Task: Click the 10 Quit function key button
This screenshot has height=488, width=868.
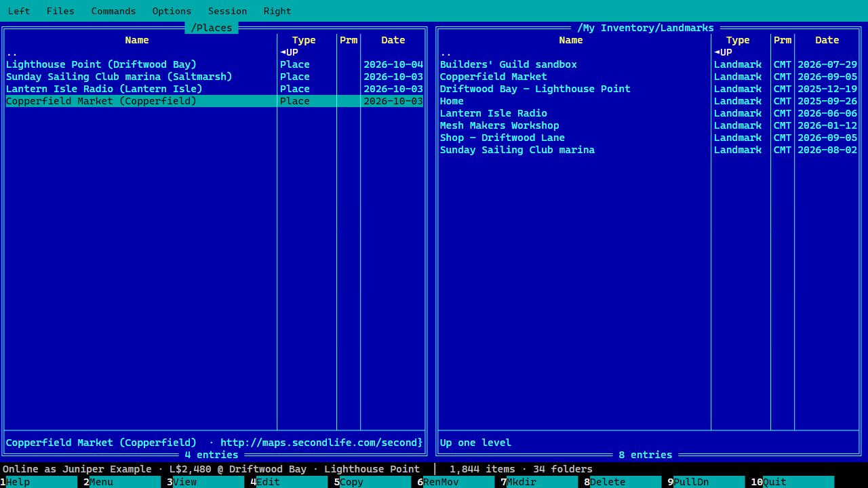Action: click(792, 482)
